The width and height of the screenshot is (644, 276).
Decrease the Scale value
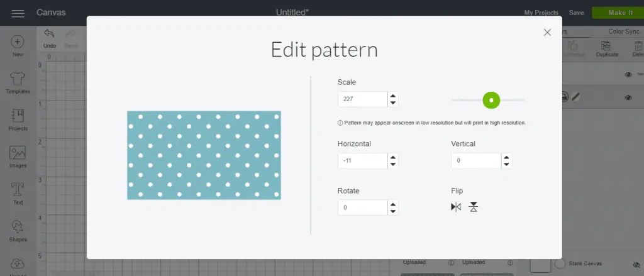tap(393, 102)
